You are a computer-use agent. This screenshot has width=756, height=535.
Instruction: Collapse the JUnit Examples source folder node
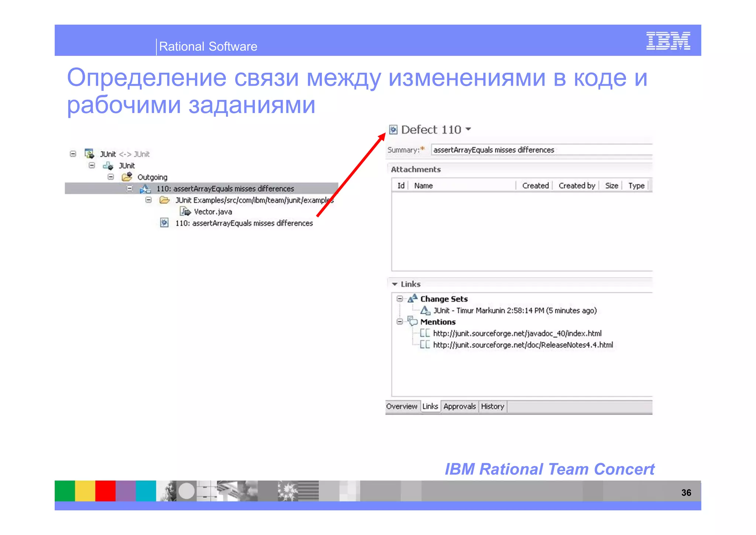pos(148,200)
